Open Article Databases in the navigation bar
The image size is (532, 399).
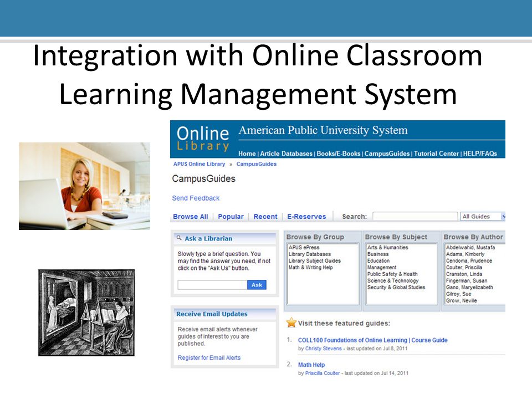point(286,154)
